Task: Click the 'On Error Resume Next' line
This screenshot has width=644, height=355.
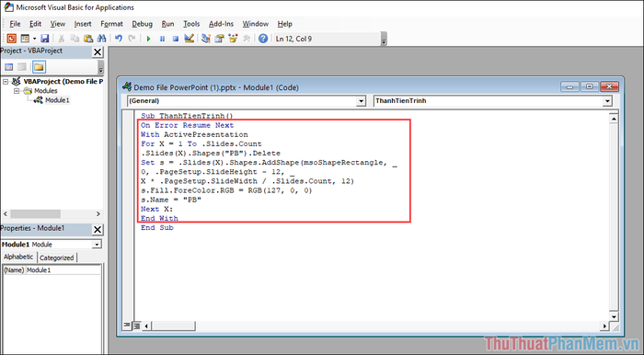Action: [188, 126]
